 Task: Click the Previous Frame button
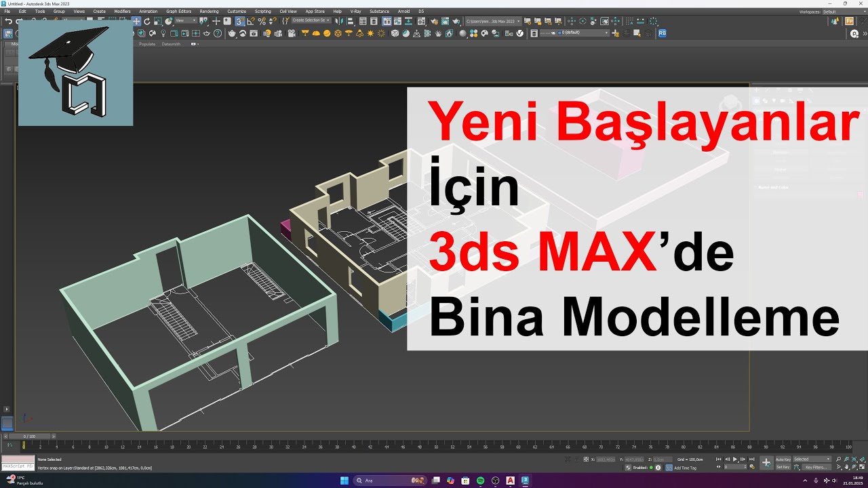click(x=728, y=459)
